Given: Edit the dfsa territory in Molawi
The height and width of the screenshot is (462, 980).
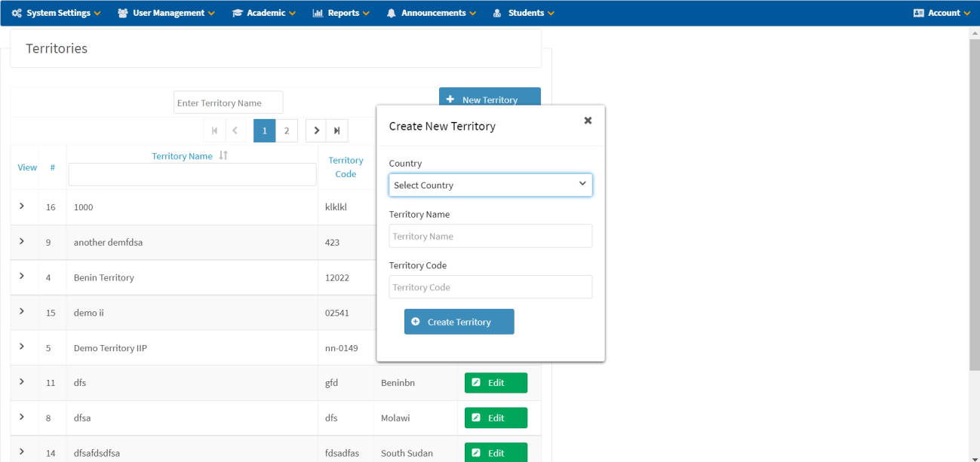Looking at the screenshot, I should (496, 418).
